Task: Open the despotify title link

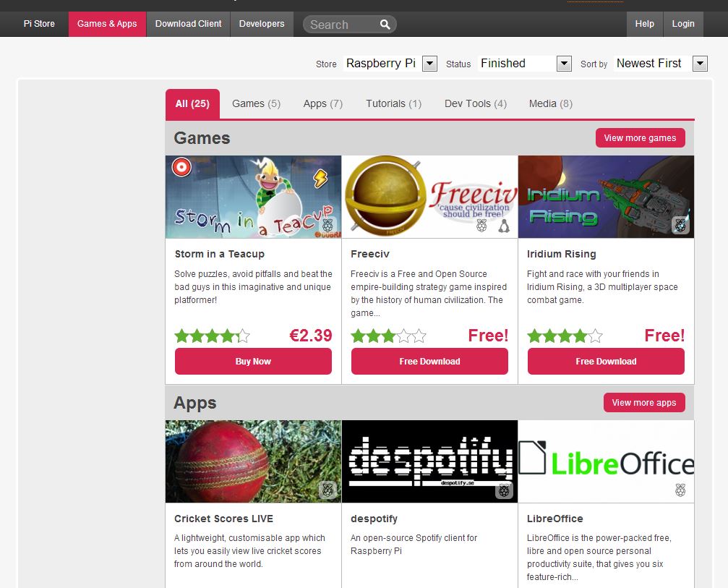Action: point(374,519)
